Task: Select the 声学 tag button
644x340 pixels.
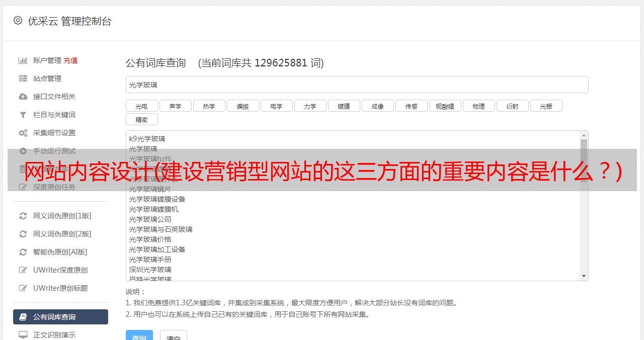Action: [175, 106]
